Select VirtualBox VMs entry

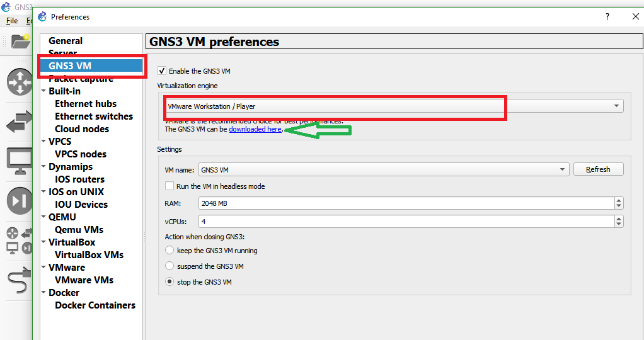pos(89,254)
